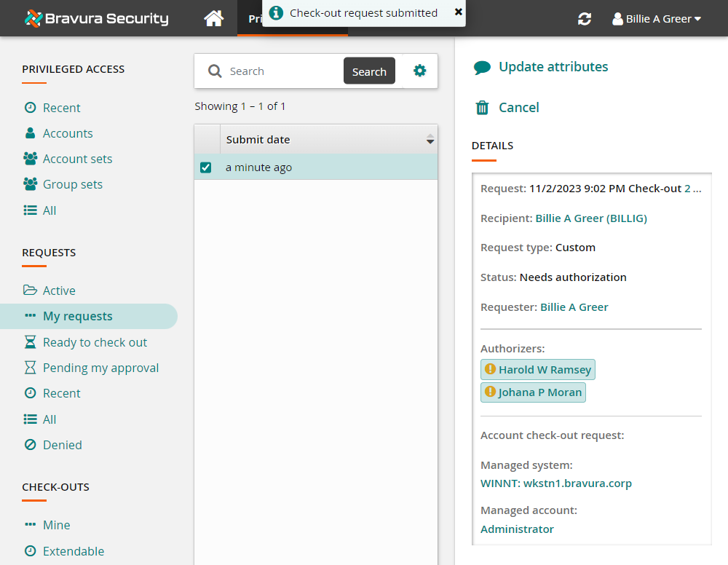Click the refresh icon in the header
Image resolution: width=728 pixels, height=565 pixels.
585,19
